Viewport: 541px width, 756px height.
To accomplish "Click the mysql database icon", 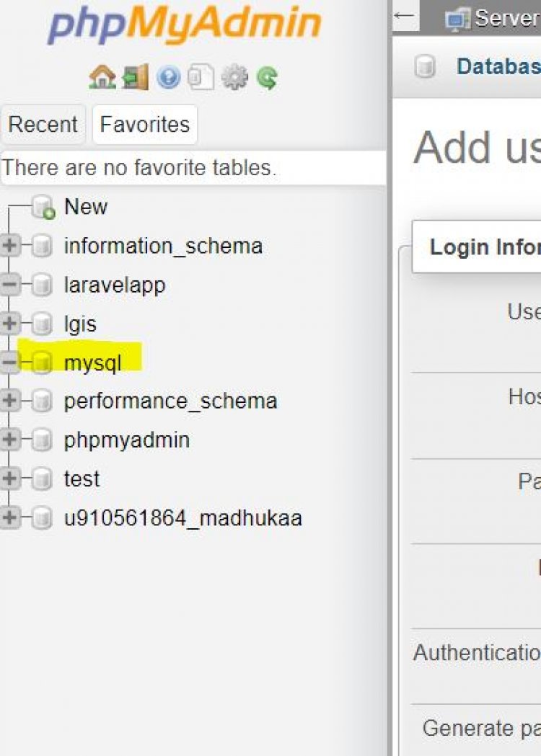I will point(42,363).
